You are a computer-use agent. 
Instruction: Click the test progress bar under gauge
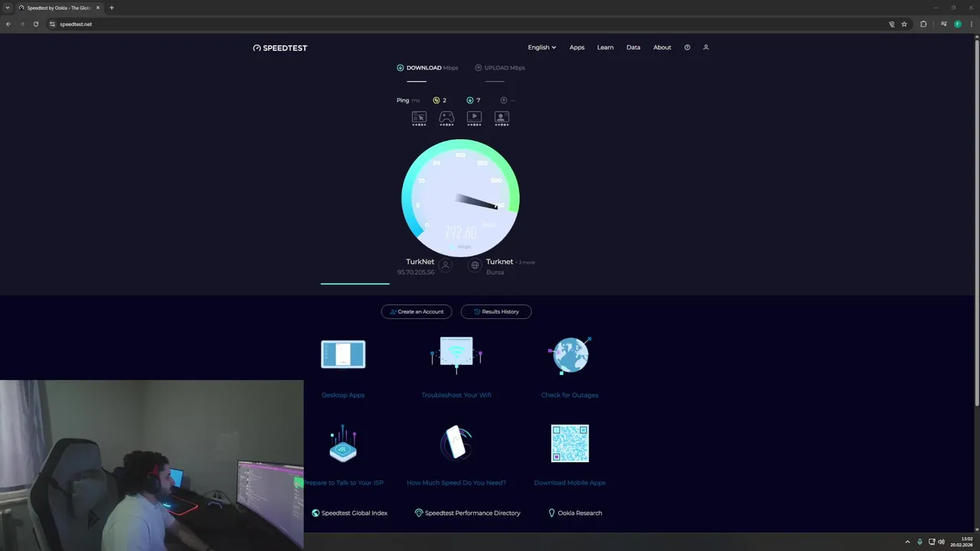click(355, 283)
